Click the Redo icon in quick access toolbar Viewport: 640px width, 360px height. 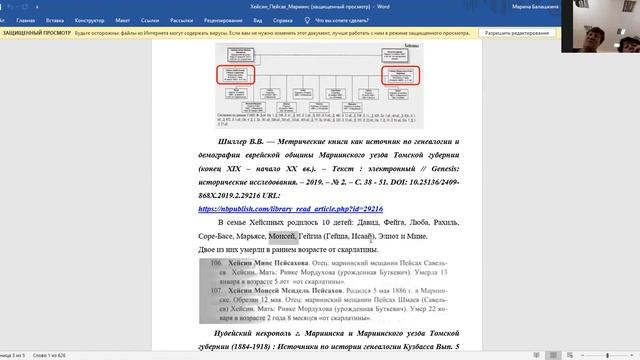[25, 7]
